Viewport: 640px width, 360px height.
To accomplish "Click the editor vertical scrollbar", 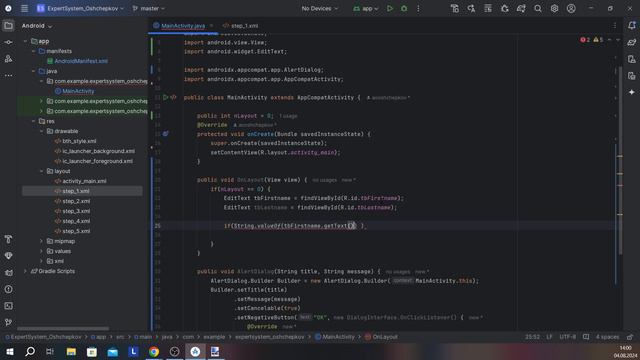I will click(620, 161).
